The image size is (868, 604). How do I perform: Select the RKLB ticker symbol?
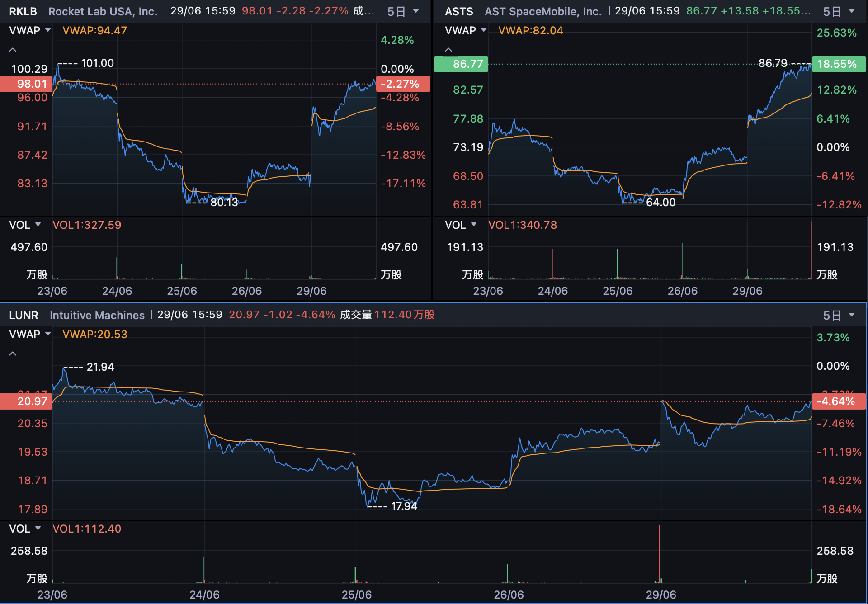[23, 11]
